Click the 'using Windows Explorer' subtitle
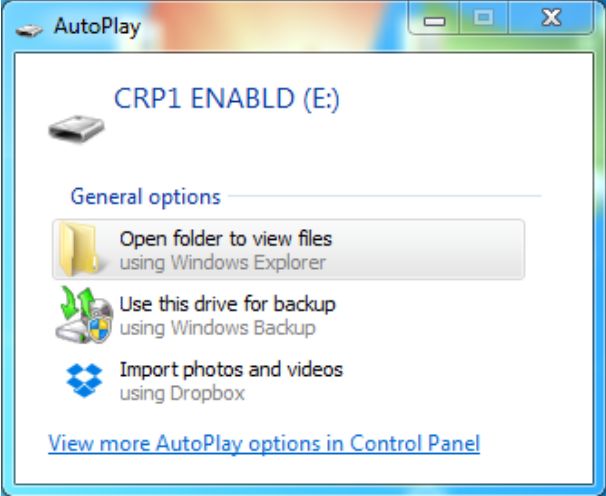 [223, 263]
